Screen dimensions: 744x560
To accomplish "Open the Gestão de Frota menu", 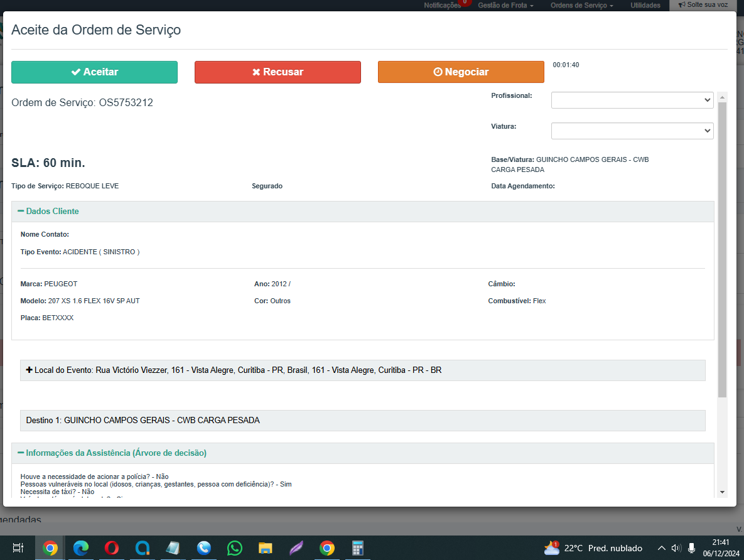I will [505, 5].
